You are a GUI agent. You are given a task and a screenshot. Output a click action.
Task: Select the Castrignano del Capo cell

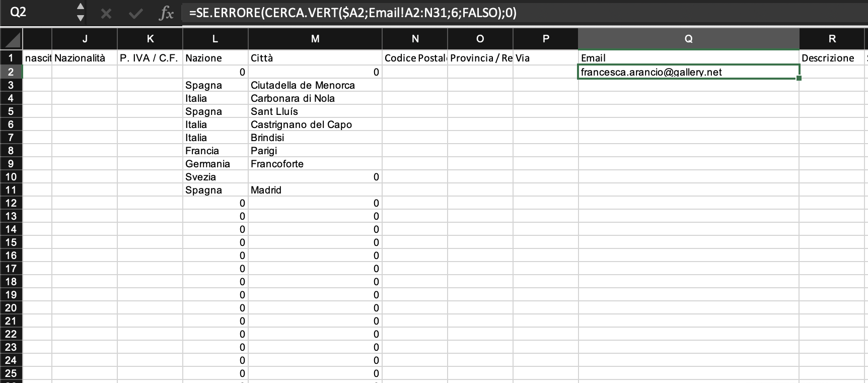(315, 124)
